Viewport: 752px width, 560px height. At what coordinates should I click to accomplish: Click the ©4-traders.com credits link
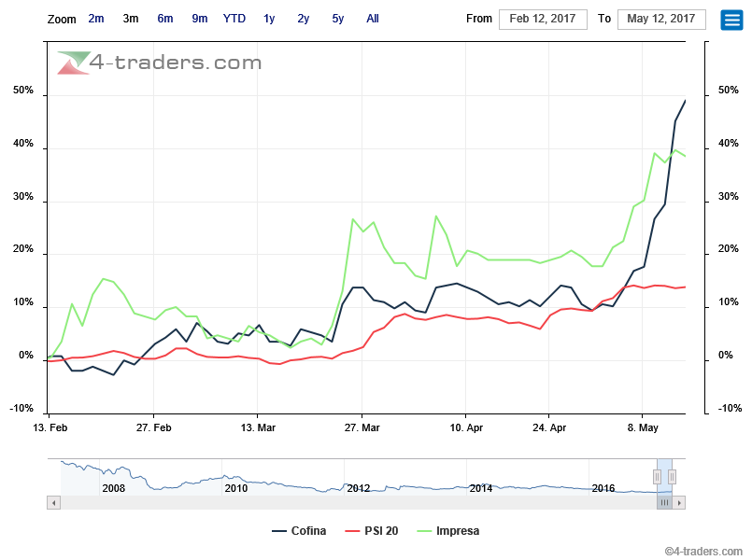coord(703,552)
